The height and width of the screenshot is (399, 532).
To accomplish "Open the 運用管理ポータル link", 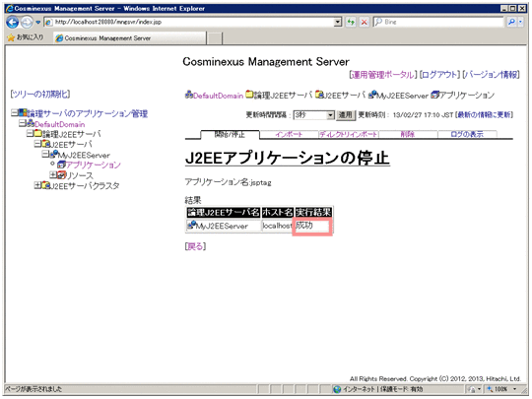I will click(x=383, y=75).
